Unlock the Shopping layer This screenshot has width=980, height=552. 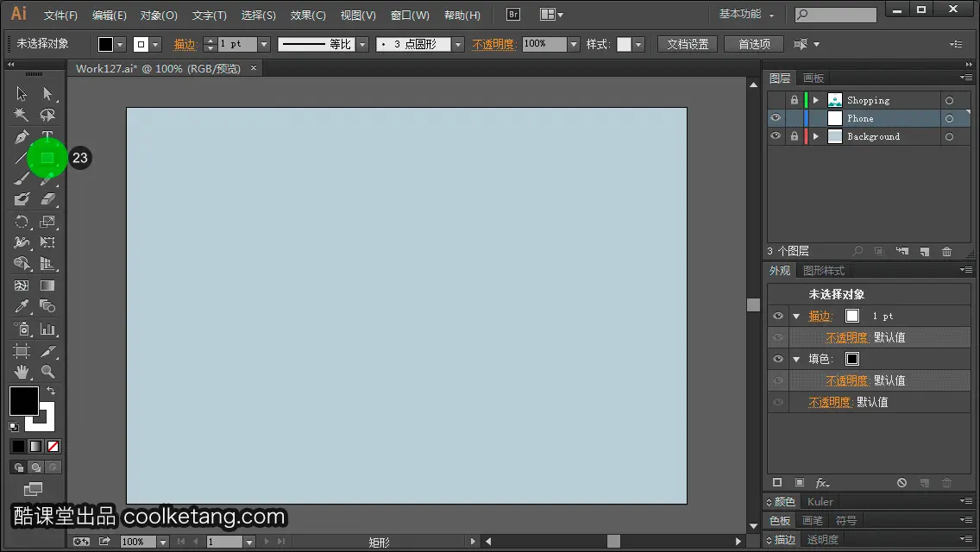point(795,100)
